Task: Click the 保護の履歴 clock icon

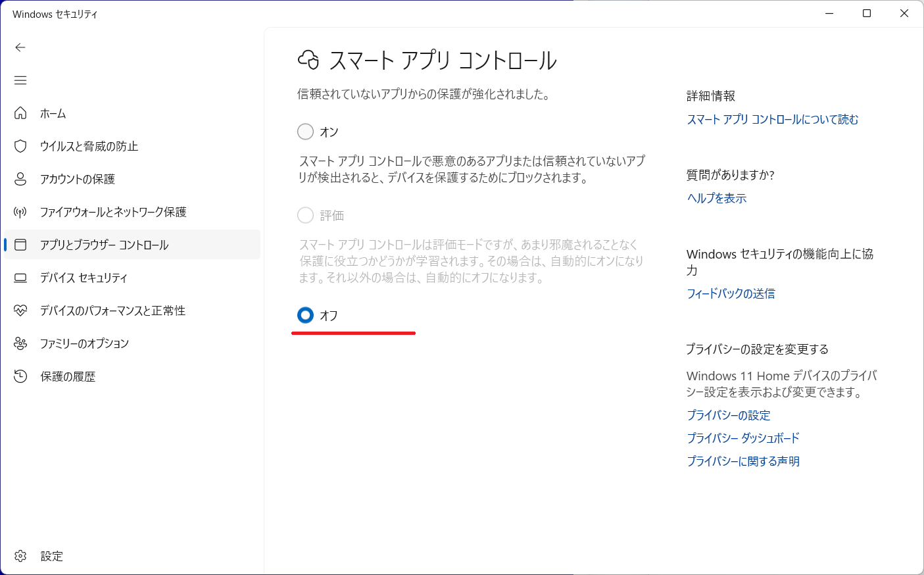Action: pos(20,376)
